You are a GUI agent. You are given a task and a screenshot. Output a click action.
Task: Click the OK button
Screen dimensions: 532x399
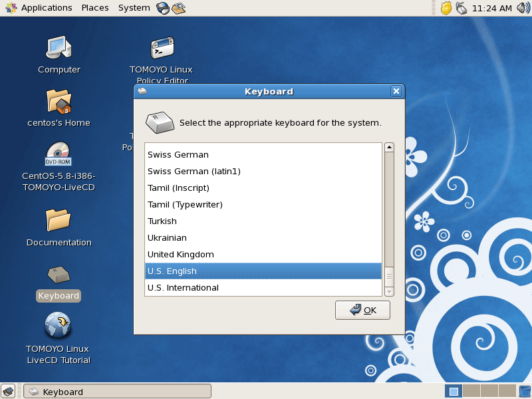tap(362, 310)
